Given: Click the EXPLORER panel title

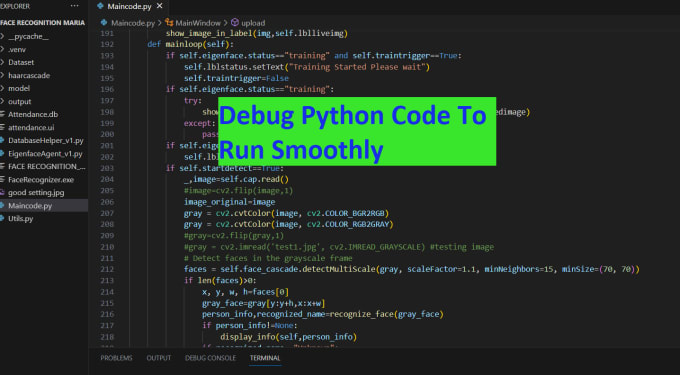Looking at the screenshot, I should [x=15, y=6].
